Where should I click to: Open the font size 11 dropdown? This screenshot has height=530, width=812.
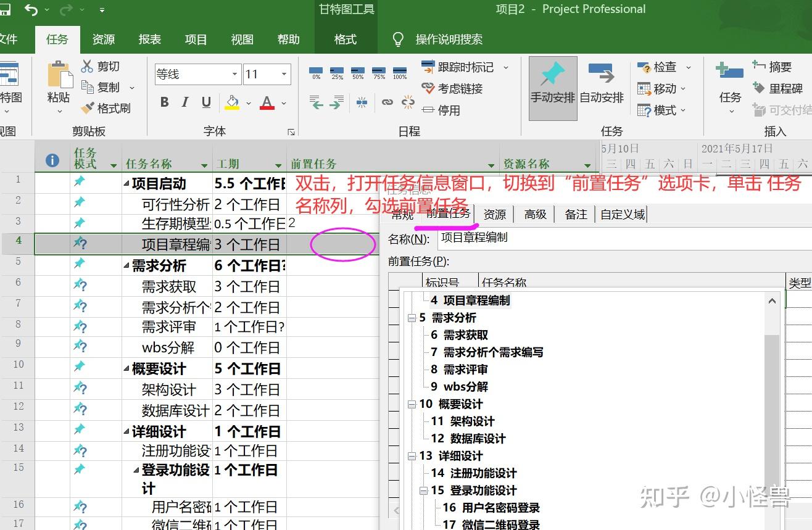point(284,74)
